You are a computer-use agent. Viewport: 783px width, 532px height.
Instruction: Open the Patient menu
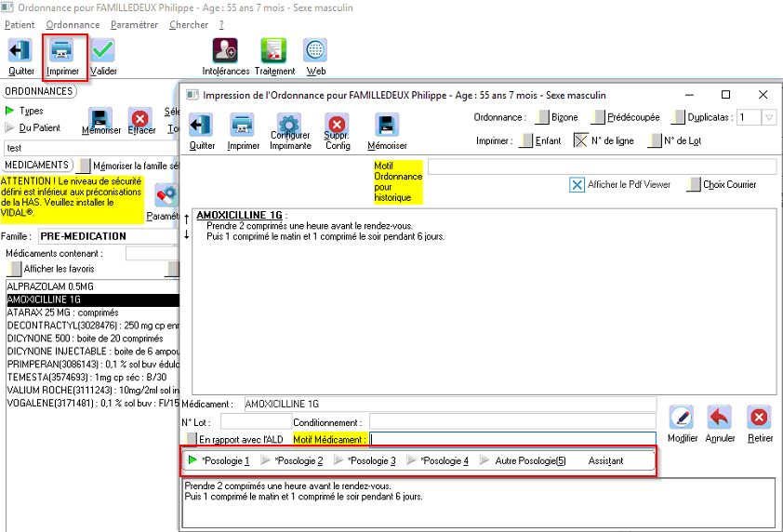coord(20,24)
